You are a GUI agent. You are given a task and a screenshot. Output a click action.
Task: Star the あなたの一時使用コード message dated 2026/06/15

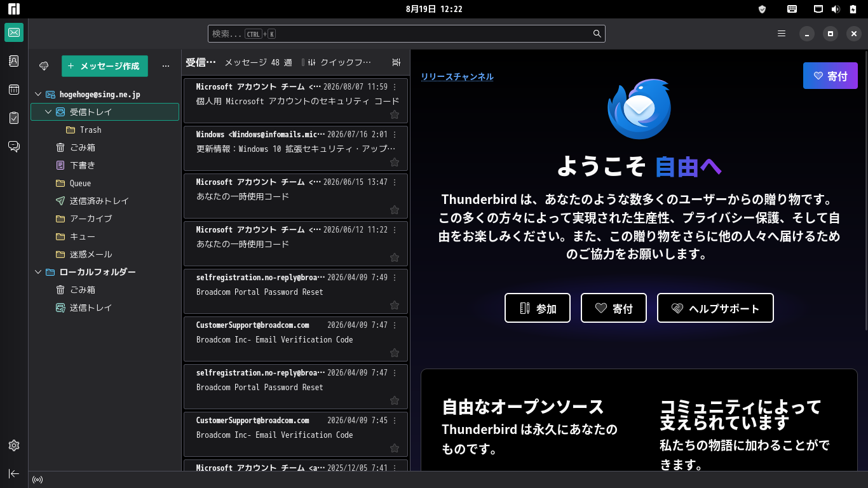click(x=395, y=210)
